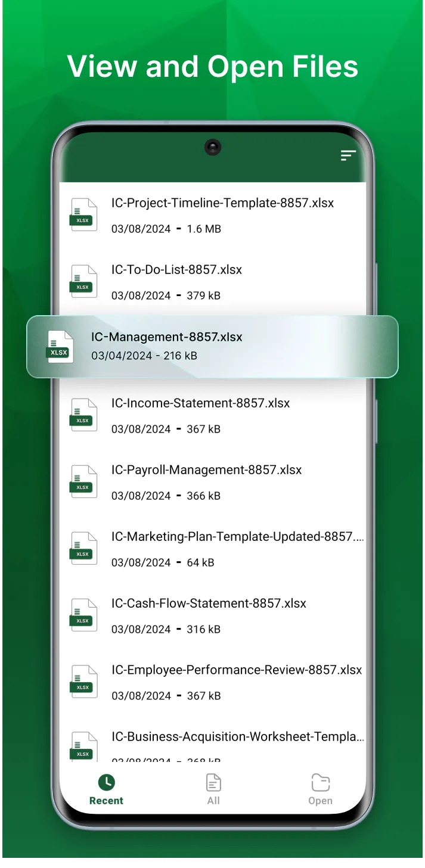
Task: Switch to the Recent tab label
Action: [106, 801]
